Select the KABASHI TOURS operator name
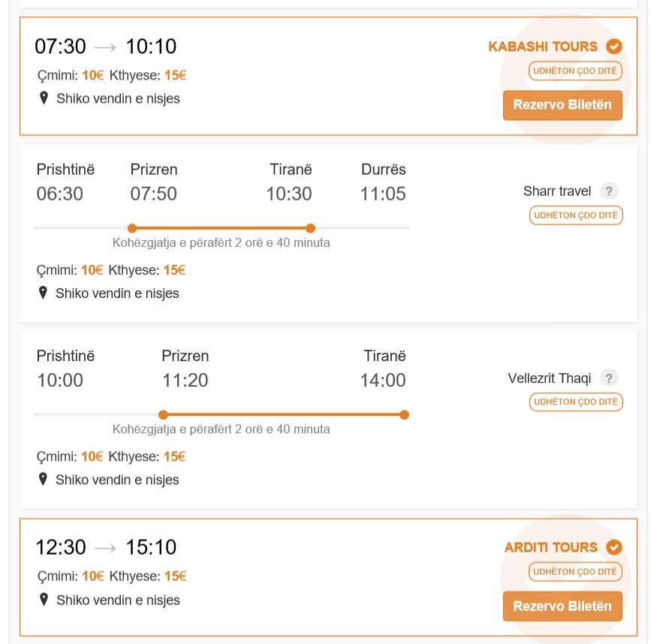This screenshot has height=644, width=651. 543,47
